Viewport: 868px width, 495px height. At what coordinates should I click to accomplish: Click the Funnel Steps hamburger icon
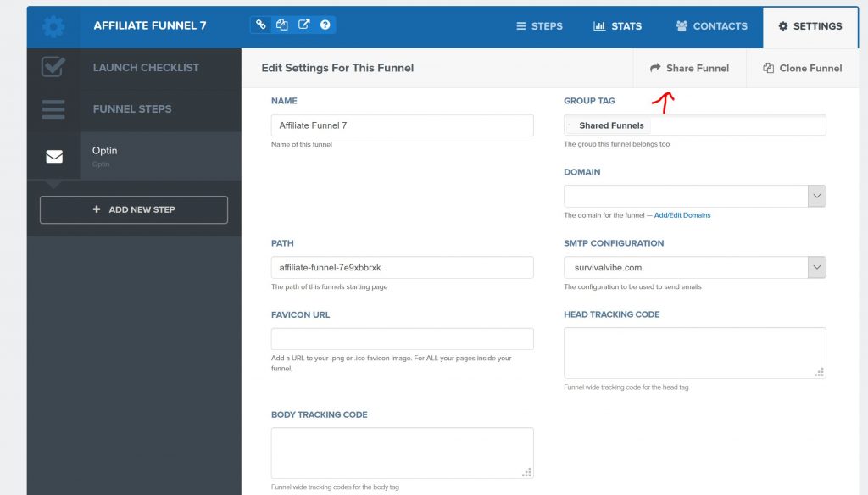click(x=53, y=109)
